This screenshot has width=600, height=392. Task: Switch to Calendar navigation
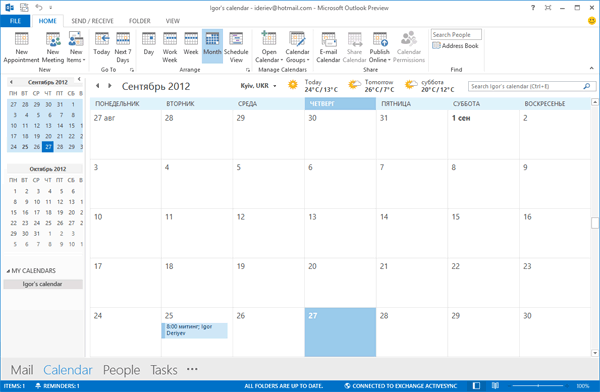(68, 370)
